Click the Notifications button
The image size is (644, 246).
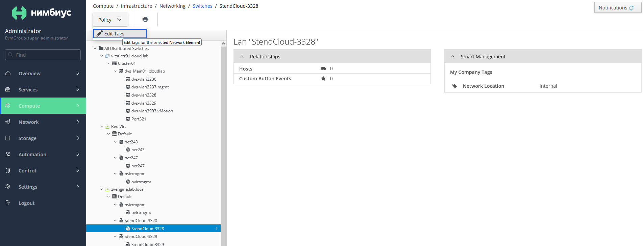pos(618,7)
